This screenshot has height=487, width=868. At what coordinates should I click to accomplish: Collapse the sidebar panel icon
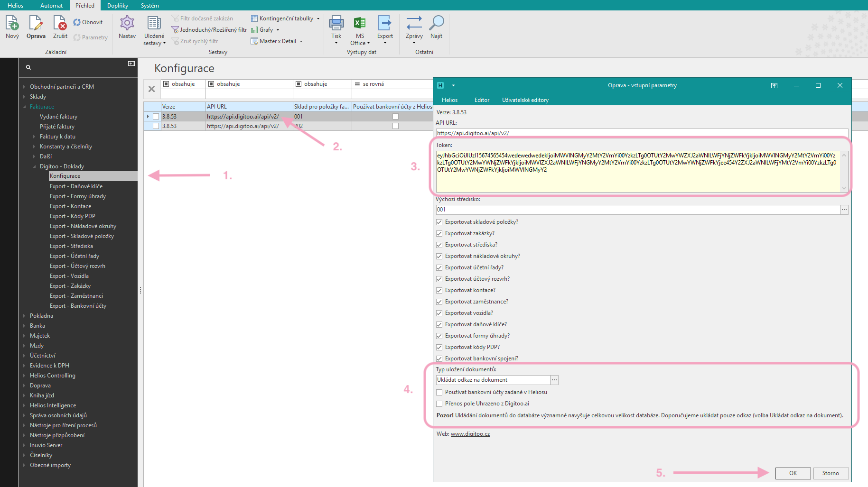coord(131,64)
